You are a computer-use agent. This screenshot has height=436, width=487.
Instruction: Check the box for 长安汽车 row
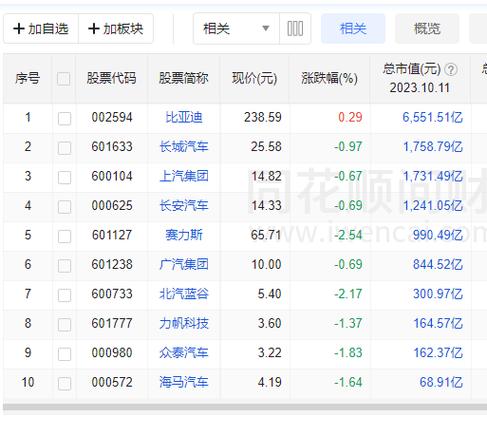tap(64, 207)
